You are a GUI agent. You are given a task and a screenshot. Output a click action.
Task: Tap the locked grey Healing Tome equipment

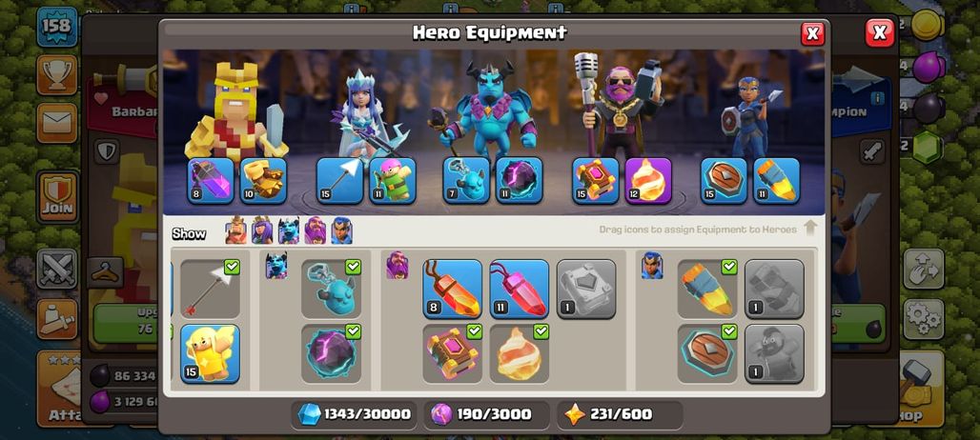pyautogui.click(x=586, y=289)
